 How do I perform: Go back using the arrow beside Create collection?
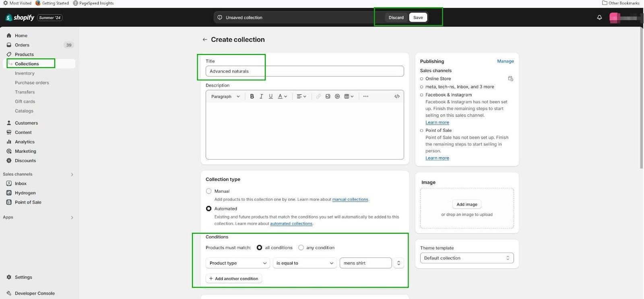(x=205, y=39)
